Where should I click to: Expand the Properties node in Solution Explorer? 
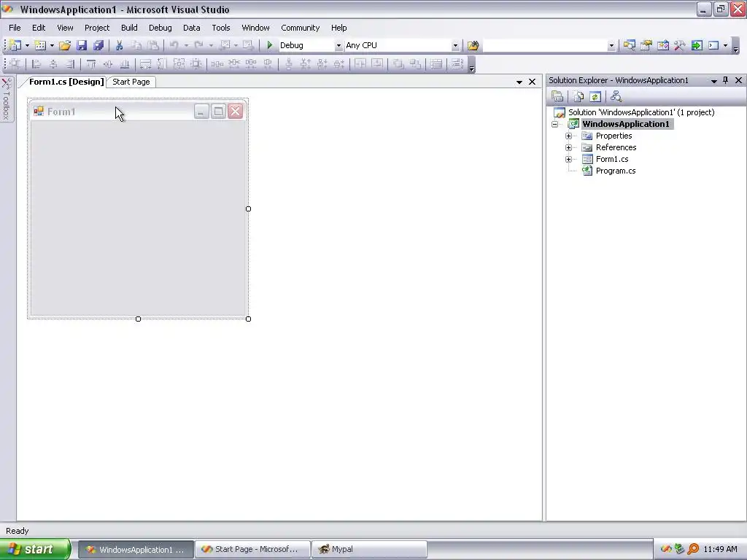568,136
